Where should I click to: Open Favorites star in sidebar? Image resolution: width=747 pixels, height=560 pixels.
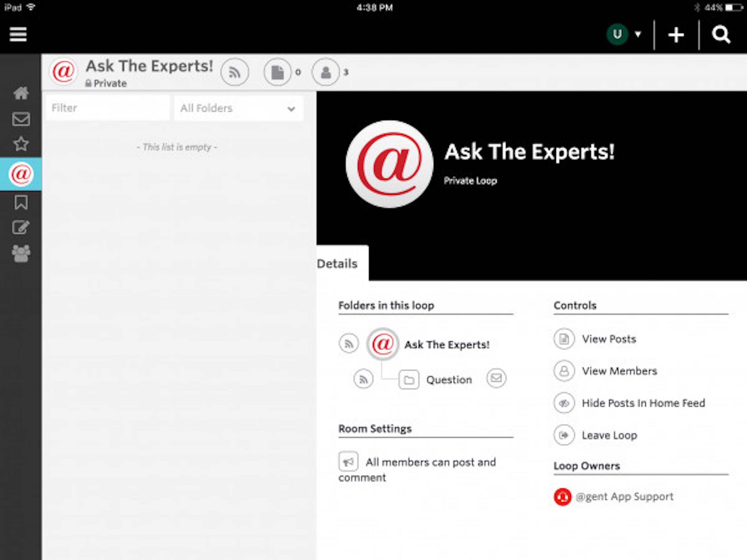(21, 144)
